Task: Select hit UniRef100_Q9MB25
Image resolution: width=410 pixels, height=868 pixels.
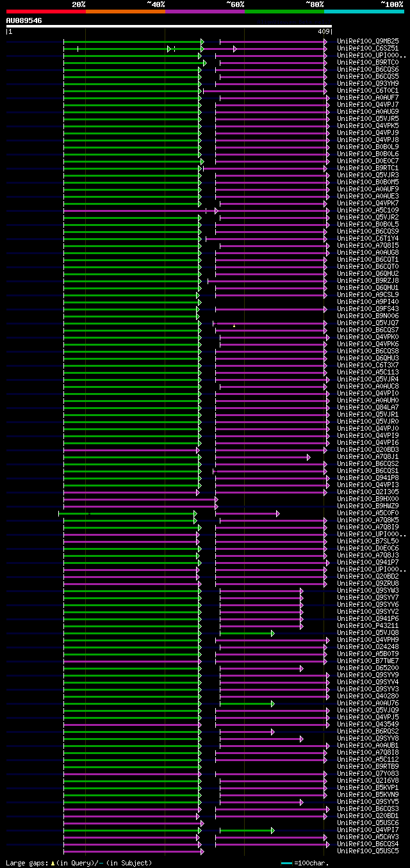Action: (x=368, y=41)
